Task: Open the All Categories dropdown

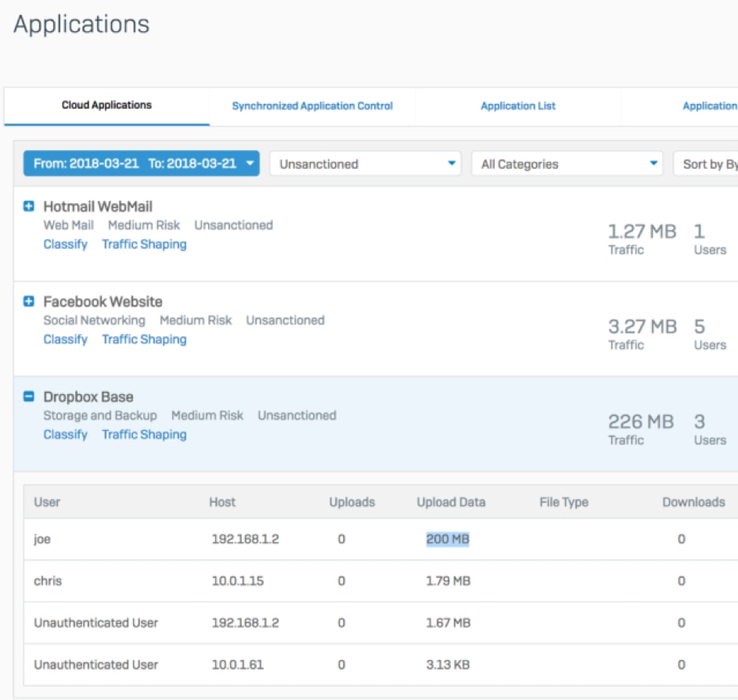Action: click(567, 164)
